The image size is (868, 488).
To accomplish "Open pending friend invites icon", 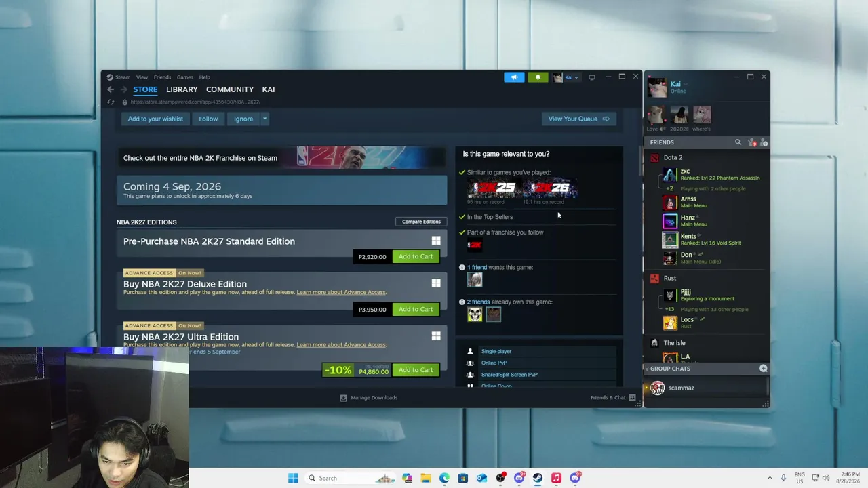I will [x=751, y=142].
